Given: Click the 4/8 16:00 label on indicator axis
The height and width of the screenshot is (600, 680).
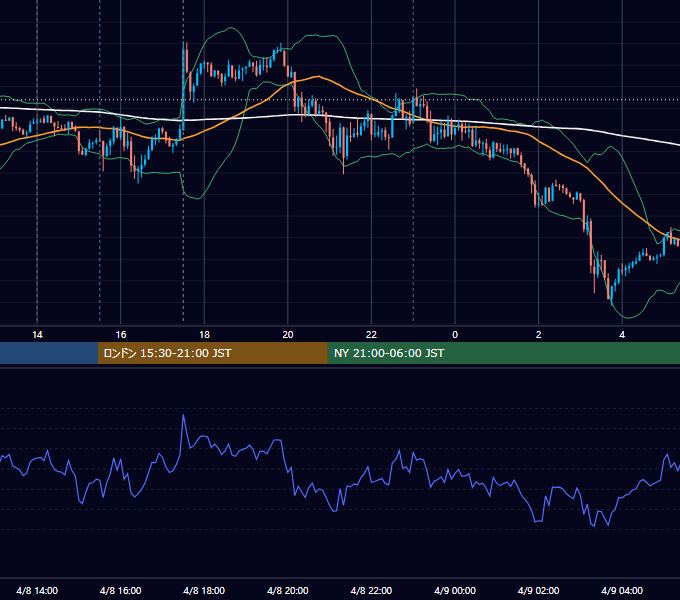Looking at the screenshot, I should [121, 590].
